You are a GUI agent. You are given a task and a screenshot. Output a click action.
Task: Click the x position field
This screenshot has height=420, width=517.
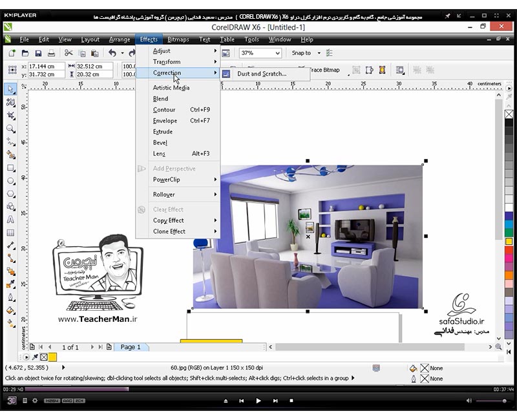[x=46, y=67]
